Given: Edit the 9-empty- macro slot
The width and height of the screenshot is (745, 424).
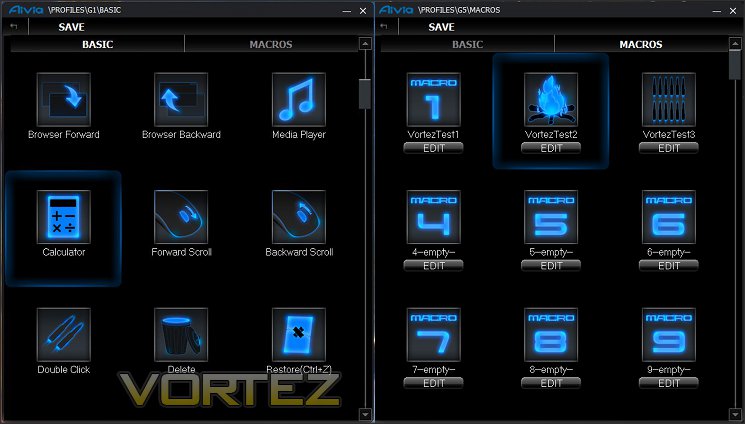Looking at the screenshot, I should click(669, 383).
